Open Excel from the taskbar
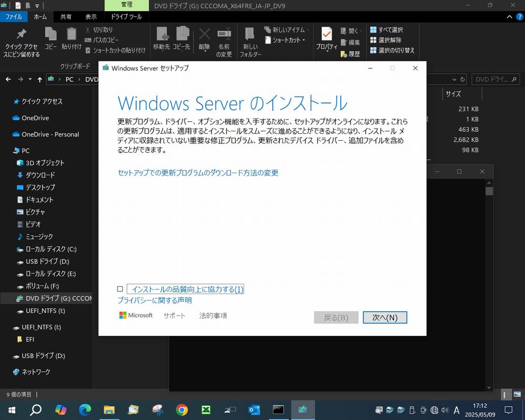 [x=206, y=409]
